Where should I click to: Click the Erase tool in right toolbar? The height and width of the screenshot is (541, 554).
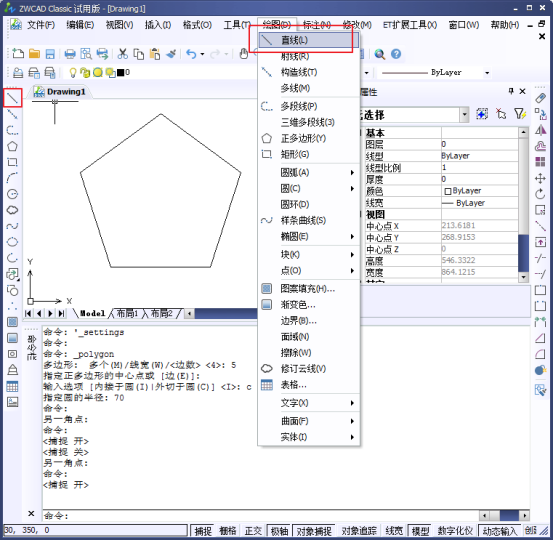pyautogui.click(x=540, y=98)
